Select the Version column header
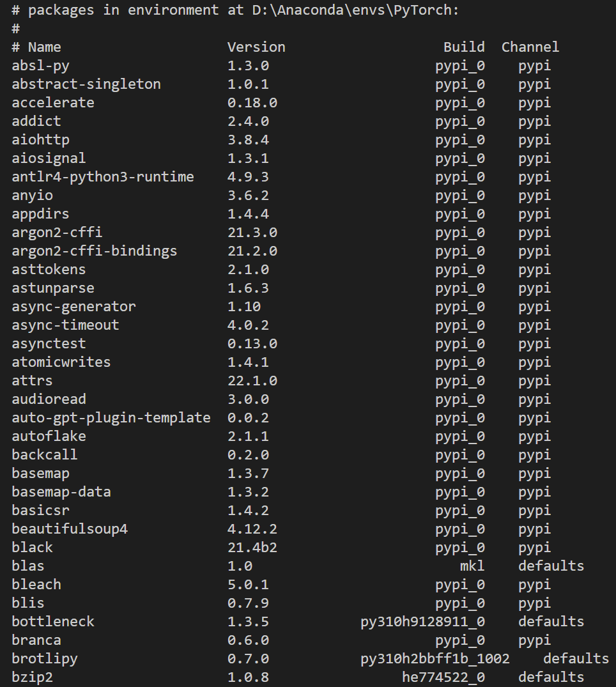616x687 pixels. click(x=256, y=47)
